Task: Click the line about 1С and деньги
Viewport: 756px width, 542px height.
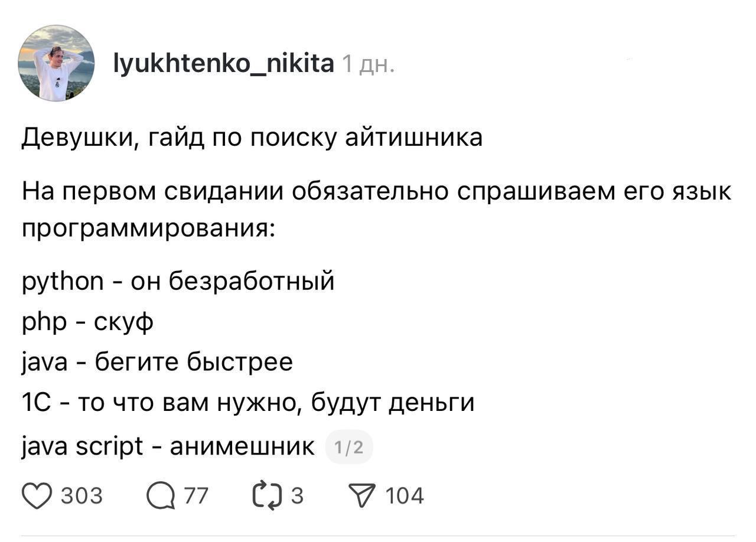Action: tap(247, 403)
